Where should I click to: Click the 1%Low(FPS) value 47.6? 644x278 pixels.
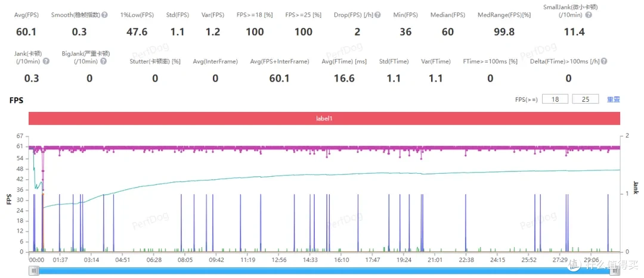pyautogui.click(x=137, y=32)
